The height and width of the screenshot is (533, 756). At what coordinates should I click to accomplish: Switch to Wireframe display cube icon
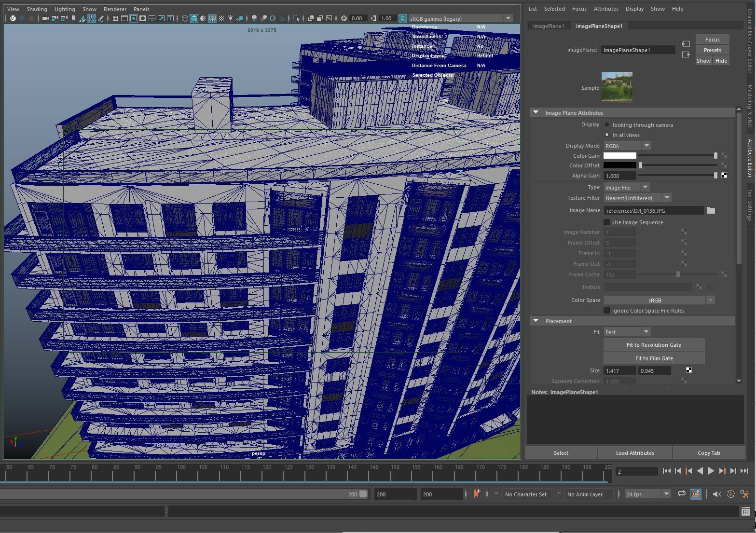(185, 18)
